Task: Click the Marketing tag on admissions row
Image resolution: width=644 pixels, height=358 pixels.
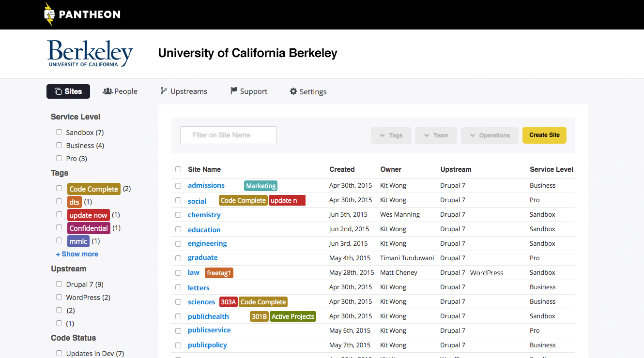Action: click(261, 186)
